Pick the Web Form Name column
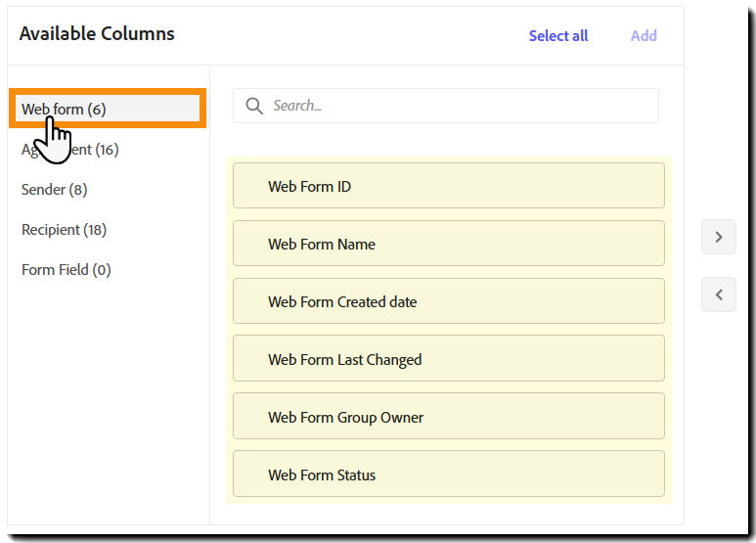Viewport: 756px width, 543px height. (448, 244)
